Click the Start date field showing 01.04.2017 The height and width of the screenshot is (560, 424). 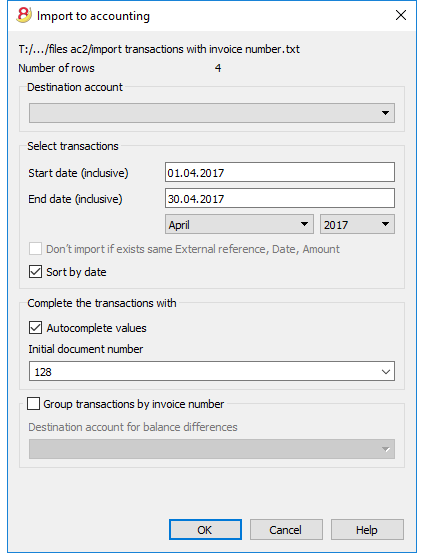pos(280,172)
